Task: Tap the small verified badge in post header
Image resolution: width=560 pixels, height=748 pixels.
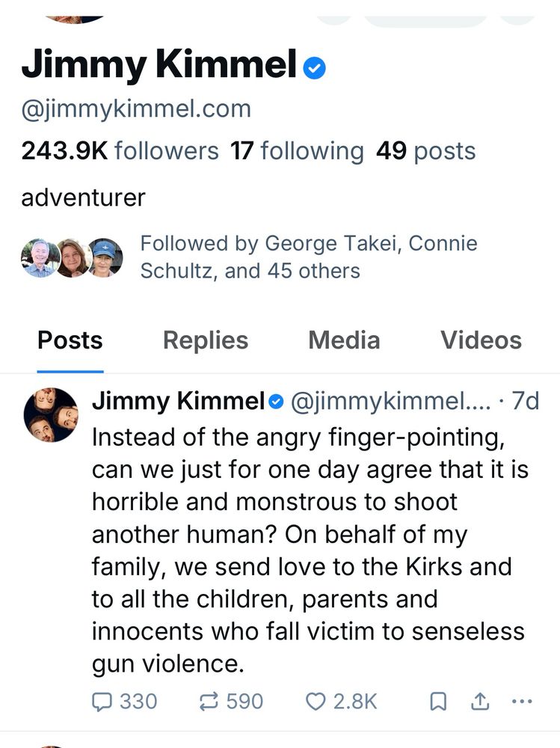Action: point(276,402)
